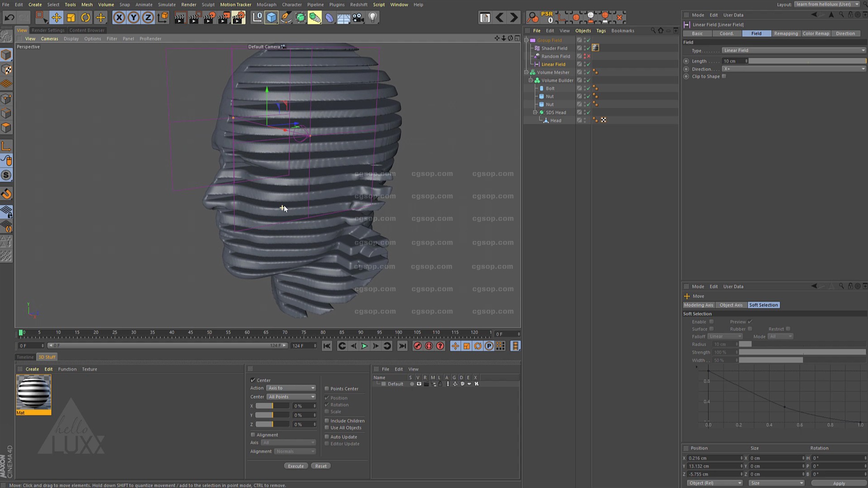Toggle the Points Center checkbox

tap(327, 388)
